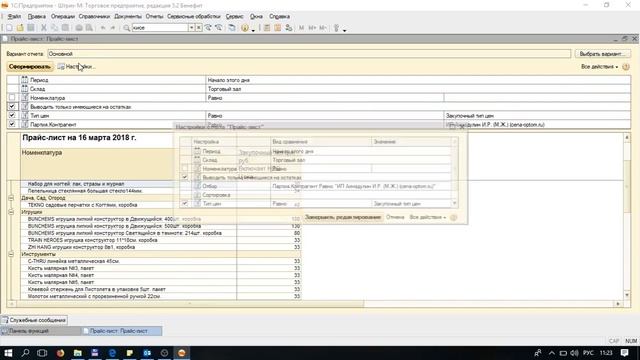
Task: Open the Настройки... button
Action: point(76,67)
